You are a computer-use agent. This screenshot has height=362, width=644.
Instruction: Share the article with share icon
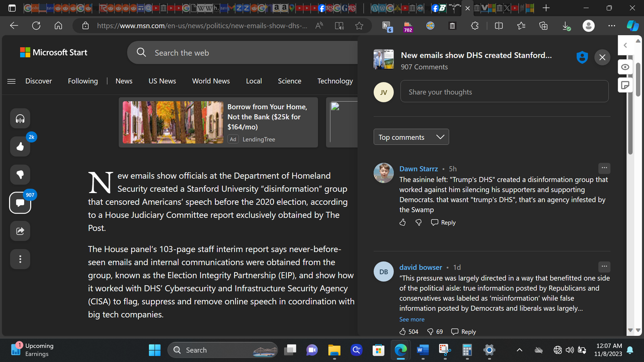[20, 231]
